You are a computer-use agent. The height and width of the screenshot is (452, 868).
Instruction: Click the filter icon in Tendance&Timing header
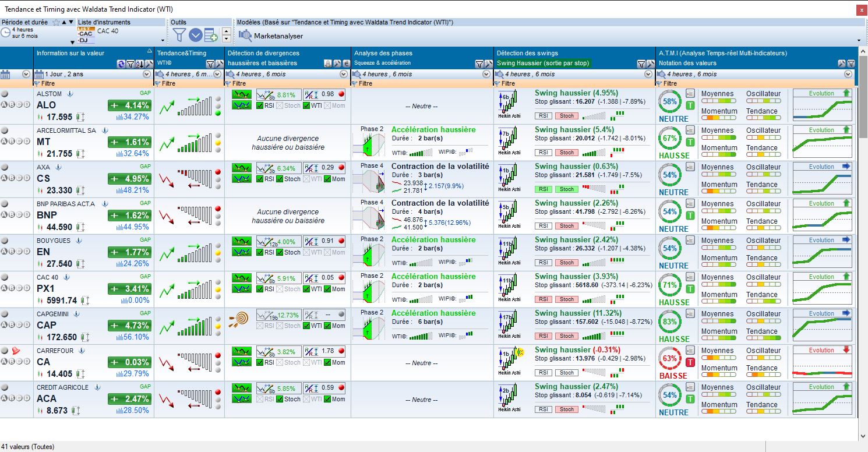click(210, 63)
